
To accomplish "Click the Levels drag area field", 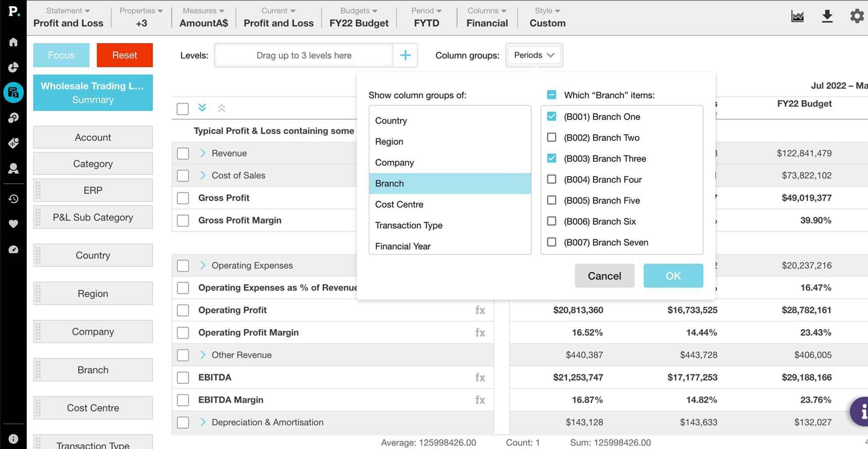I will [304, 55].
